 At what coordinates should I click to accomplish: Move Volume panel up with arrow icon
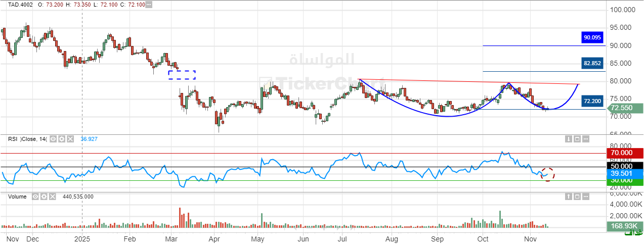click(568, 197)
